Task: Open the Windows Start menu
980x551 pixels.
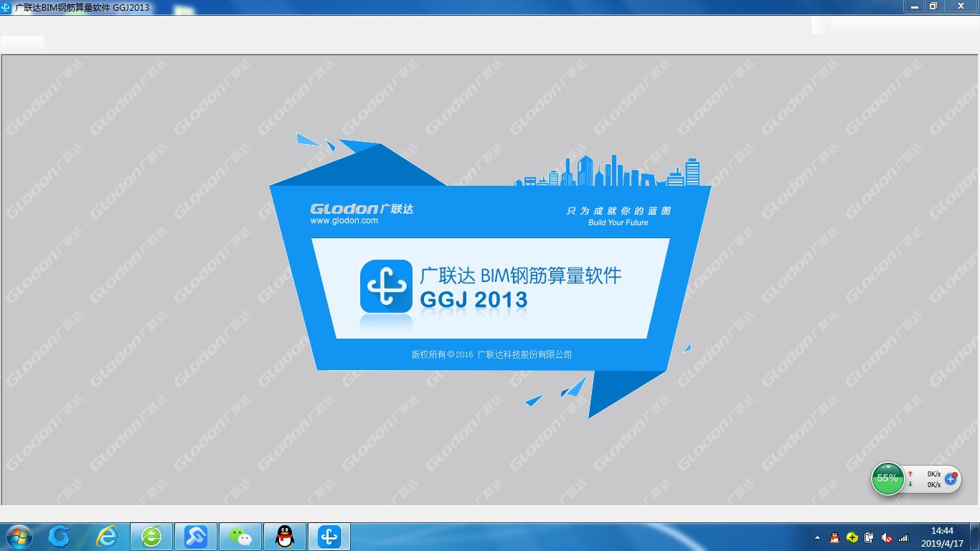Action: 17,537
